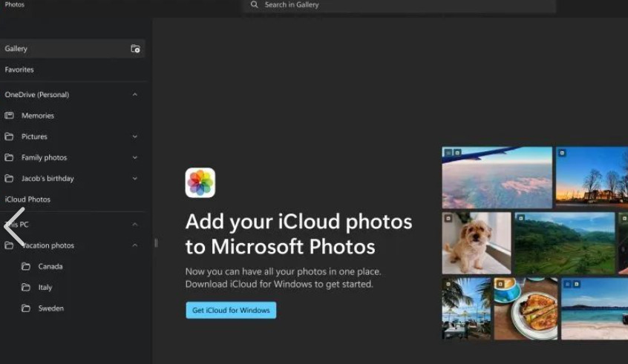
Task: Collapse the Vacation photos folder chevron
Action: [x=135, y=245]
